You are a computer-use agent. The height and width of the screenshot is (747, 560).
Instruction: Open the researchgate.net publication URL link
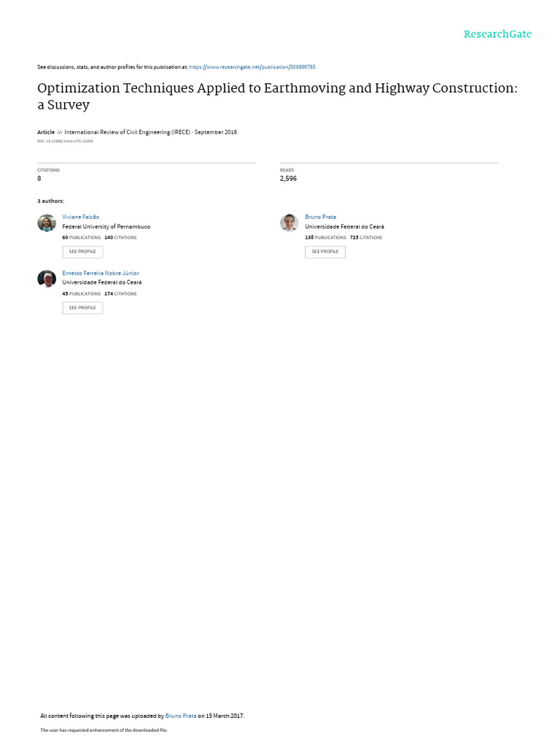252,67
